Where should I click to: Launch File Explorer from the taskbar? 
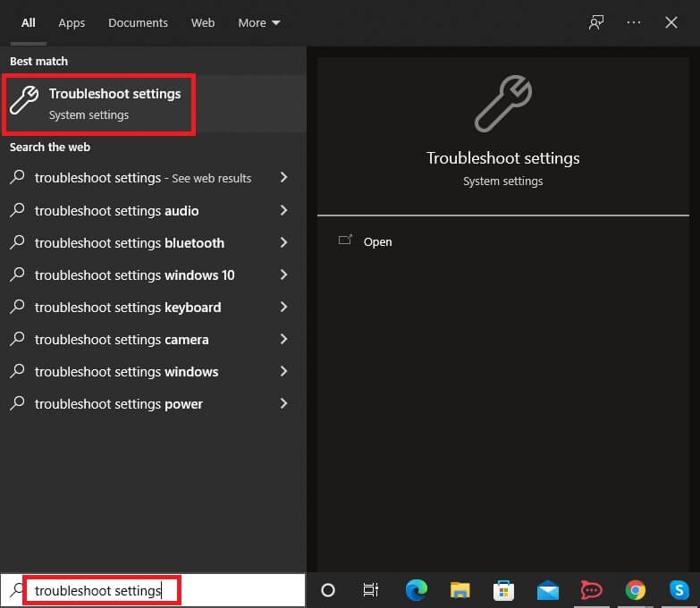pyautogui.click(x=460, y=590)
